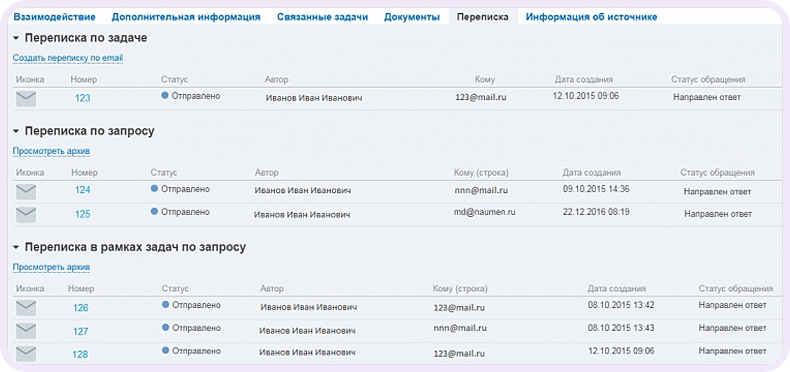Click date 12.10.2015 09:06 in row 128
This screenshot has width=790, height=372.
click(621, 350)
